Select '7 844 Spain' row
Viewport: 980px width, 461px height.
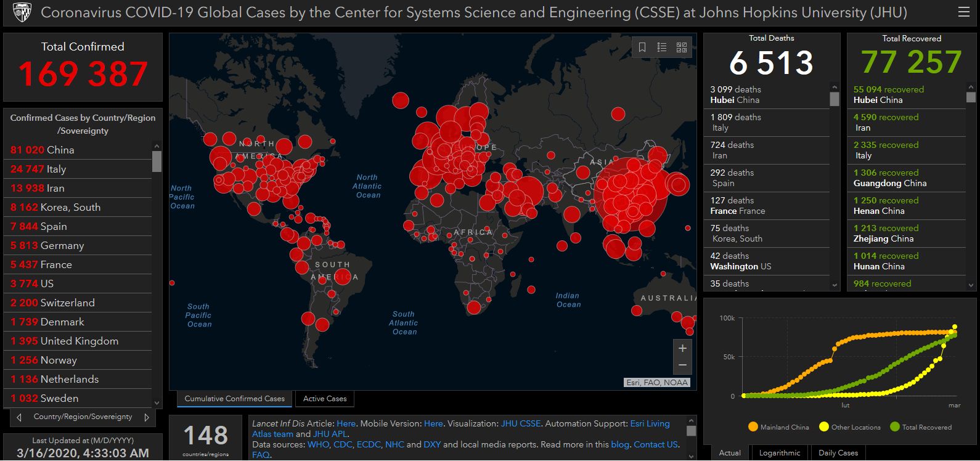pos(78,226)
